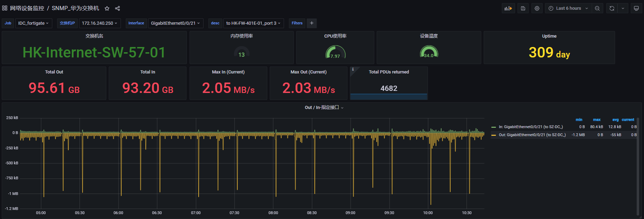The image size is (644, 219).
Task: Toggle Out: GigabitEthernet0/0/21 series visibility
Action: click(x=532, y=135)
